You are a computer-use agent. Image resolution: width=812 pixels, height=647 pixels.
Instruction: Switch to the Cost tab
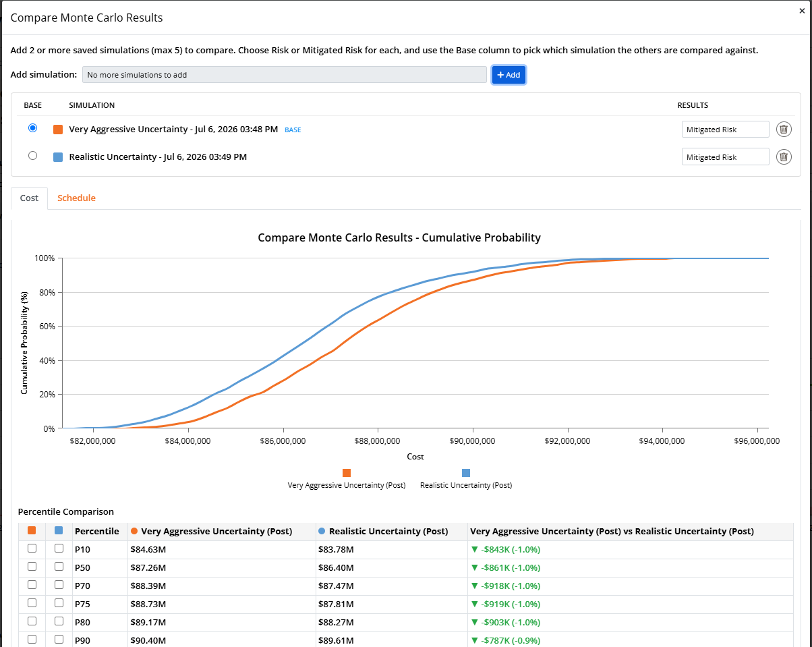29,198
